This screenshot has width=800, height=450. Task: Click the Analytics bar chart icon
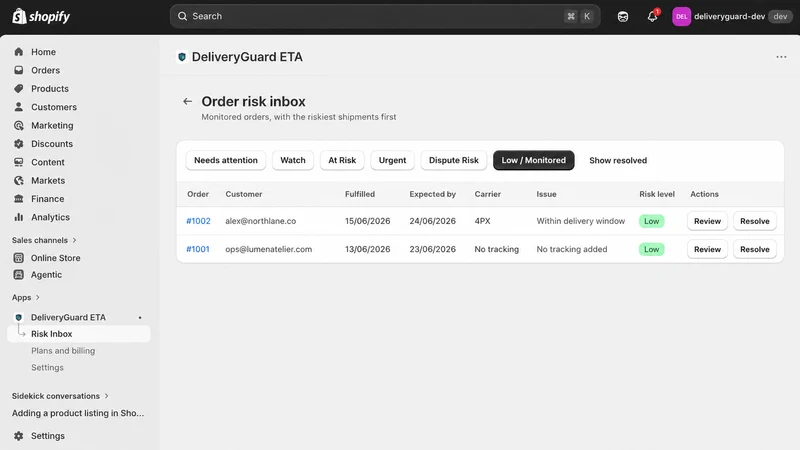[19, 217]
